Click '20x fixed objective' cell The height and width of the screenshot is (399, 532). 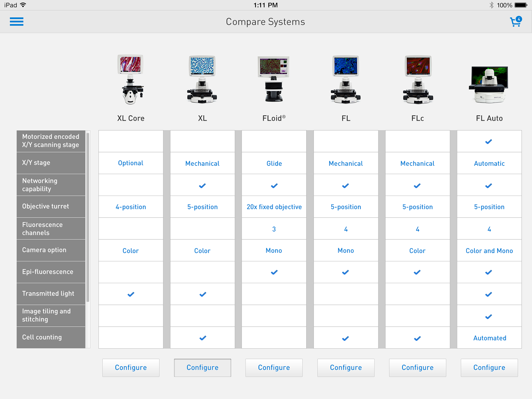(274, 207)
